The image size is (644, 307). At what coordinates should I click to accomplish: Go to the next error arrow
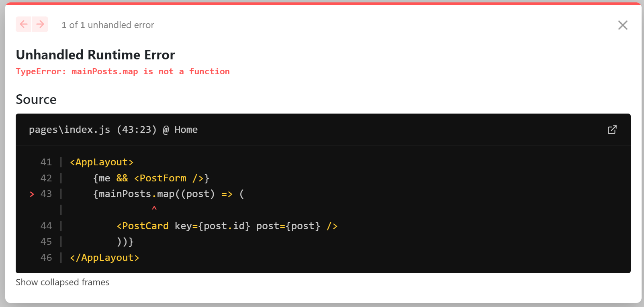pos(40,24)
